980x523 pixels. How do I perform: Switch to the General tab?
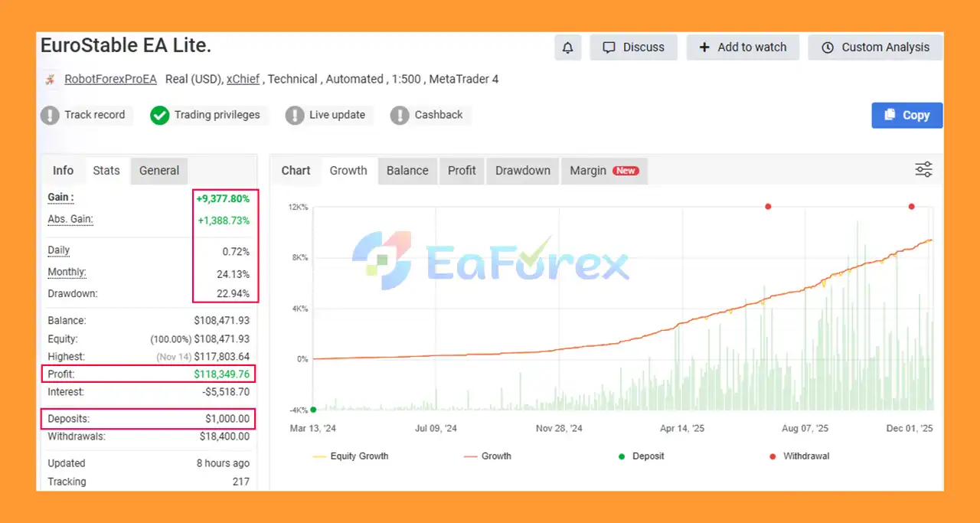point(159,171)
